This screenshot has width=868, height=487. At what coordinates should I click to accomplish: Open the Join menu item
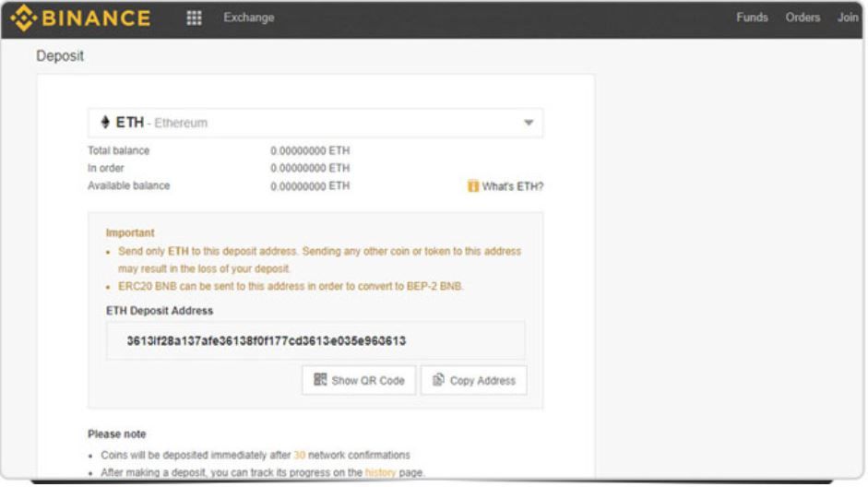(x=848, y=18)
